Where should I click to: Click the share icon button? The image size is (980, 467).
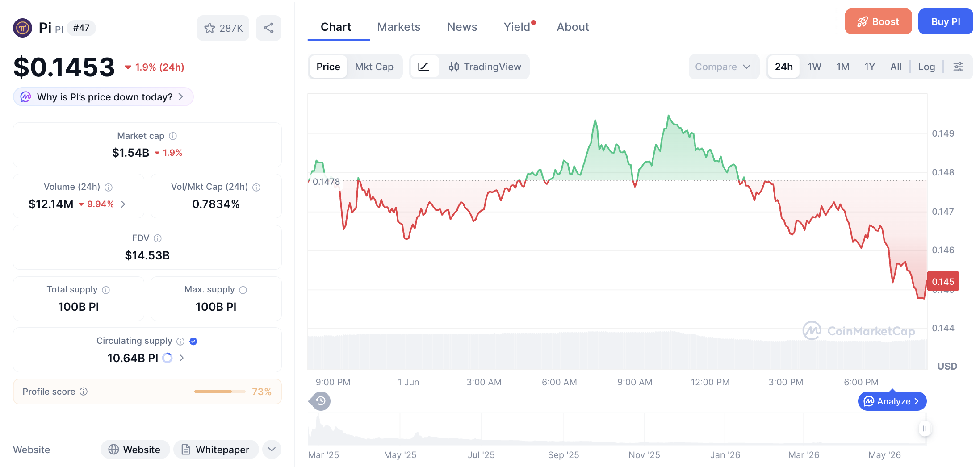(268, 28)
